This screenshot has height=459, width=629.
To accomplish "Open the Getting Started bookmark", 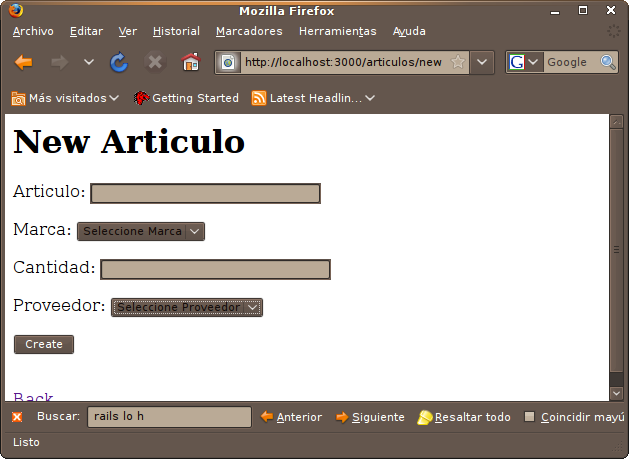I will point(186,98).
